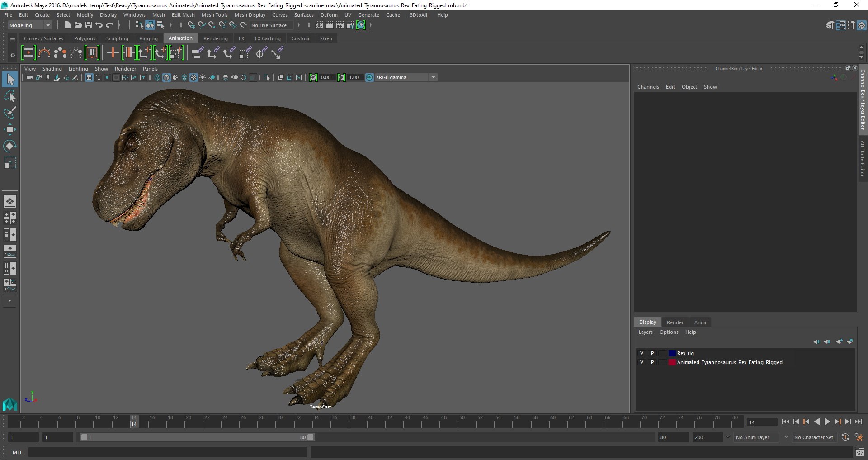Image resolution: width=868 pixels, height=460 pixels.
Task: Click the Aim constraint shelf icon
Action: [261, 53]
